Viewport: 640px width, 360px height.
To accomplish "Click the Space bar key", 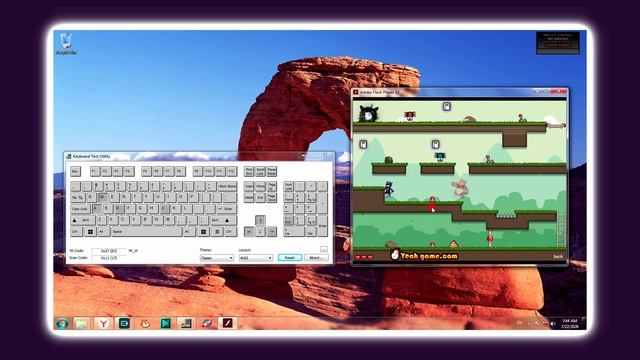I will coord(147,231).
